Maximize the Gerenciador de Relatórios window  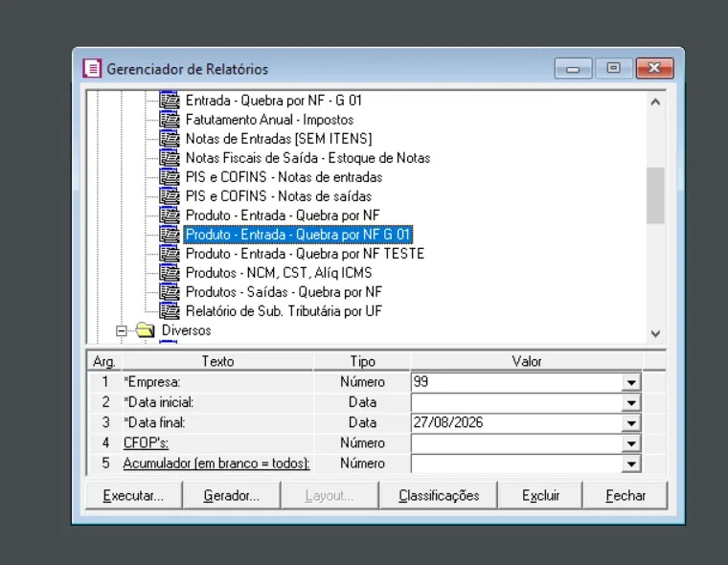click(613, 68)
